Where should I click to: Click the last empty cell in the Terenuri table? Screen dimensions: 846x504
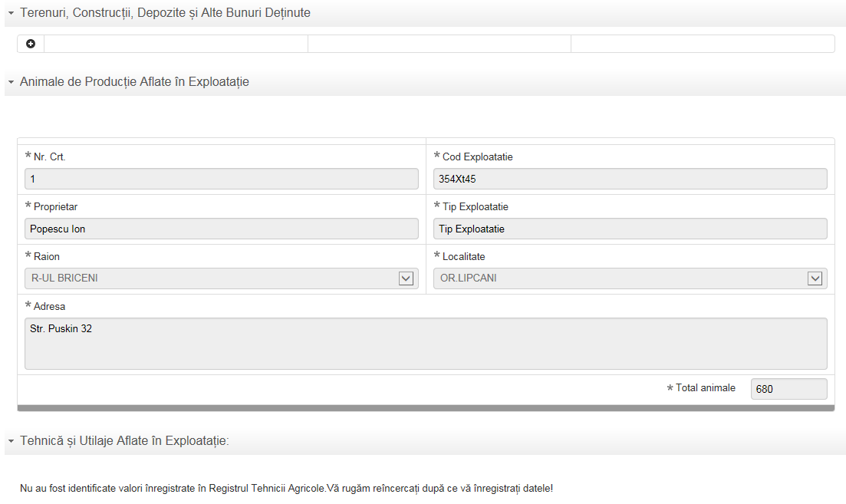702,44
